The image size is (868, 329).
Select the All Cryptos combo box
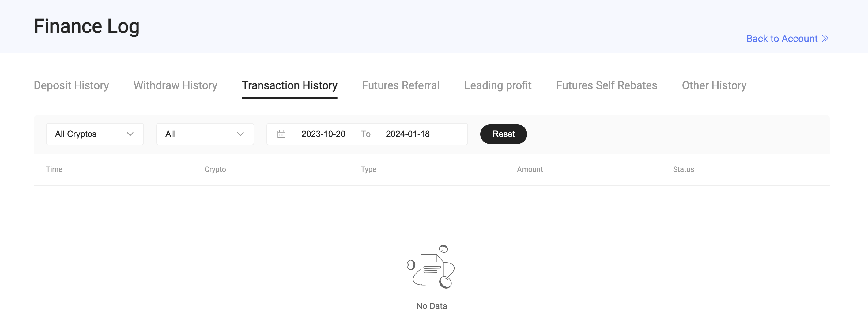tap(95, 134)
